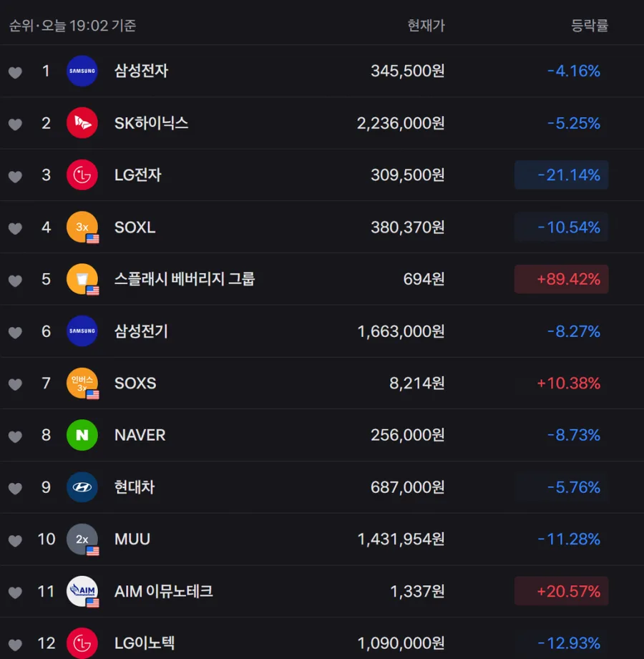This screenshot has height=659, width=644.
Task: Click the SOXS inverse 3x icon
Action: [82, 384]
